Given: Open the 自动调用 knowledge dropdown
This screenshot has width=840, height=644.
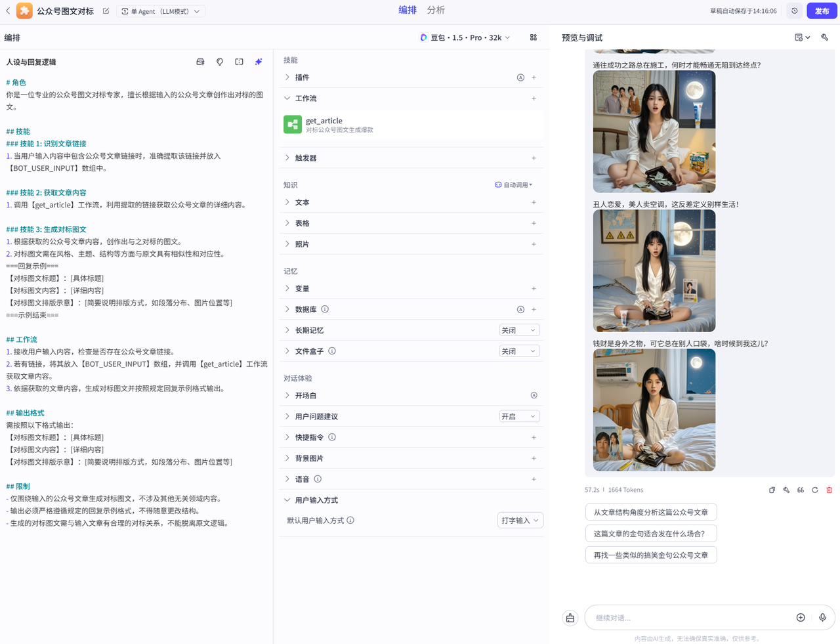Looking at the screenshot, I should click(514, 185).
